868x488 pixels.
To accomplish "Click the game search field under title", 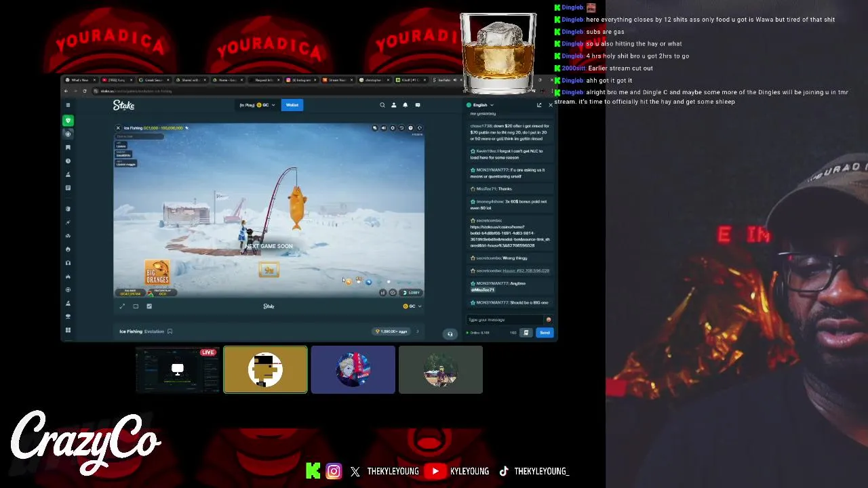I will (139, 136).
